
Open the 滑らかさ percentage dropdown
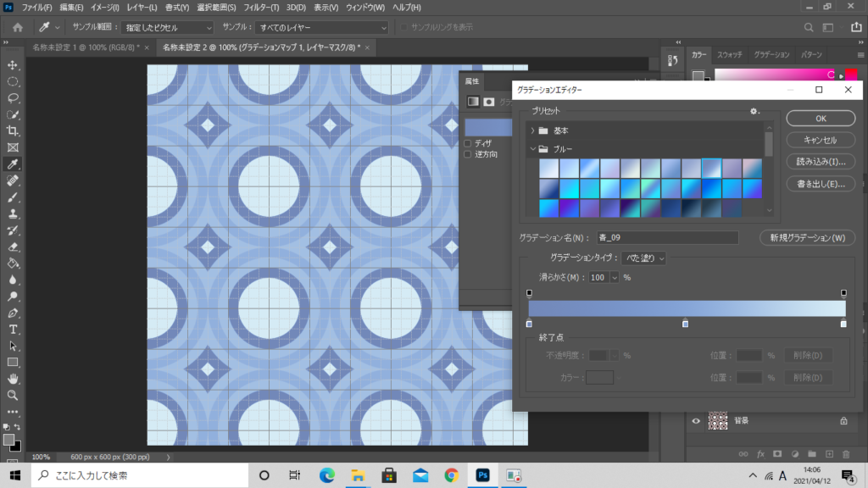point(614,278)
